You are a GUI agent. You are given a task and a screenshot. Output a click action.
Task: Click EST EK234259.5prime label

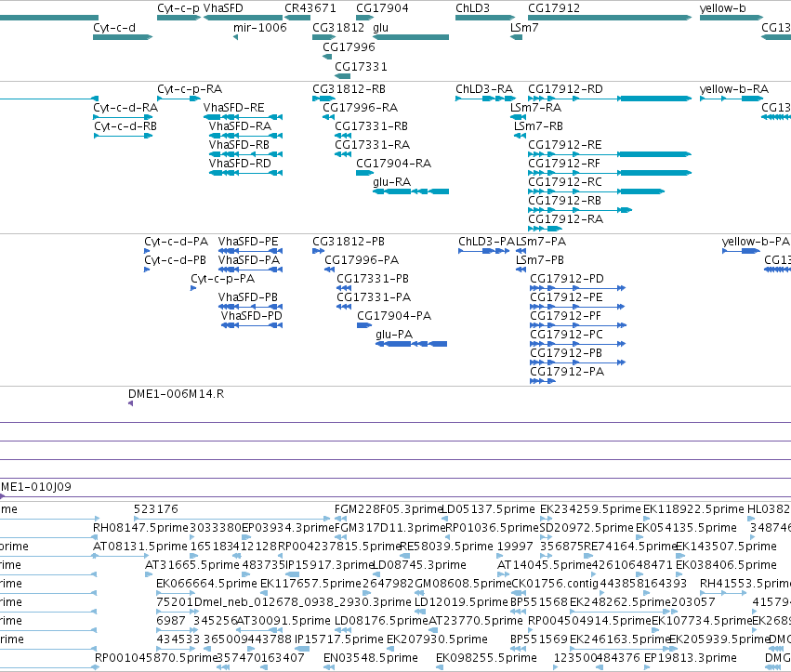pos(591,509)
